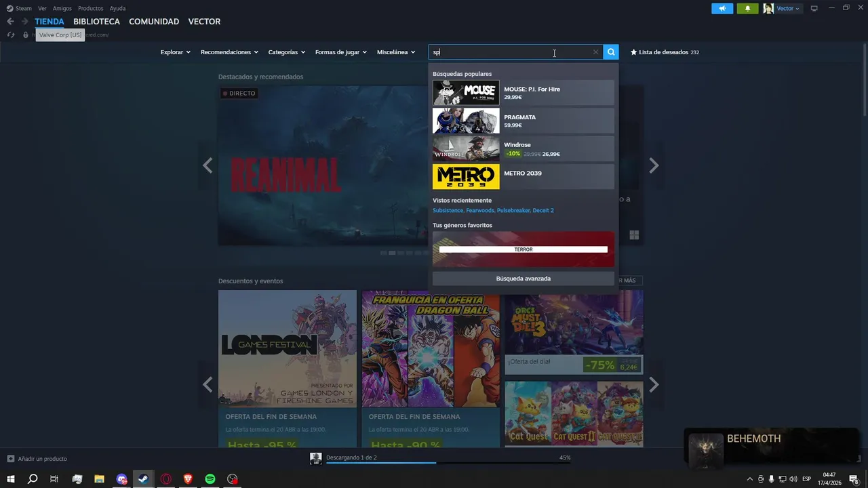Image resolution: width=868 pixels, height=488 pixels.
Task: Previous offers carousel arrow
Action: (208, 385)
